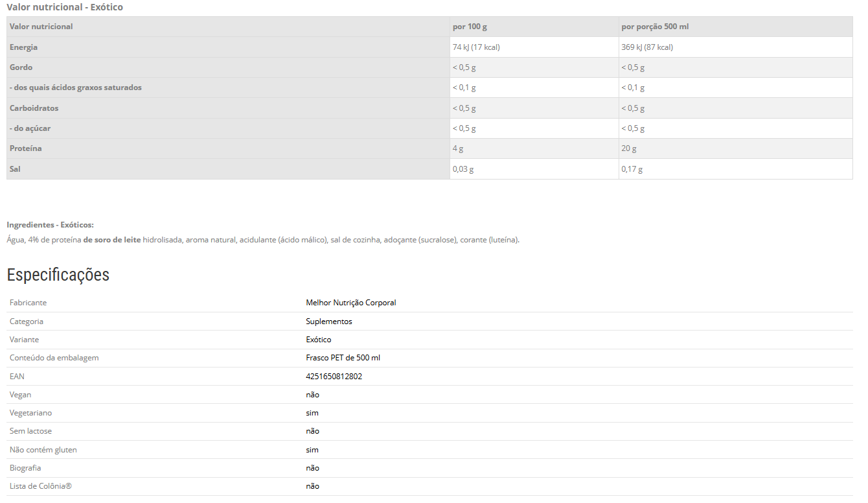Click the 'Ingredientes - Exóticos:' label

(51, 225)
